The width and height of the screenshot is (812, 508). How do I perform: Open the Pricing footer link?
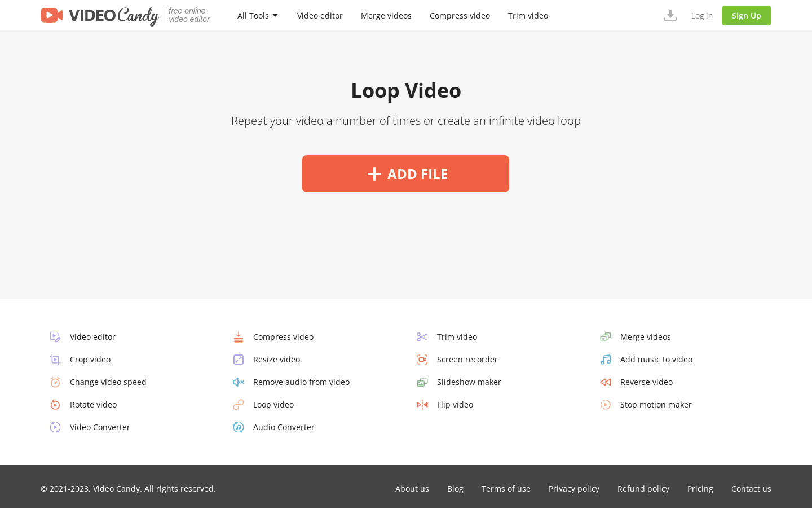(700, 489)
